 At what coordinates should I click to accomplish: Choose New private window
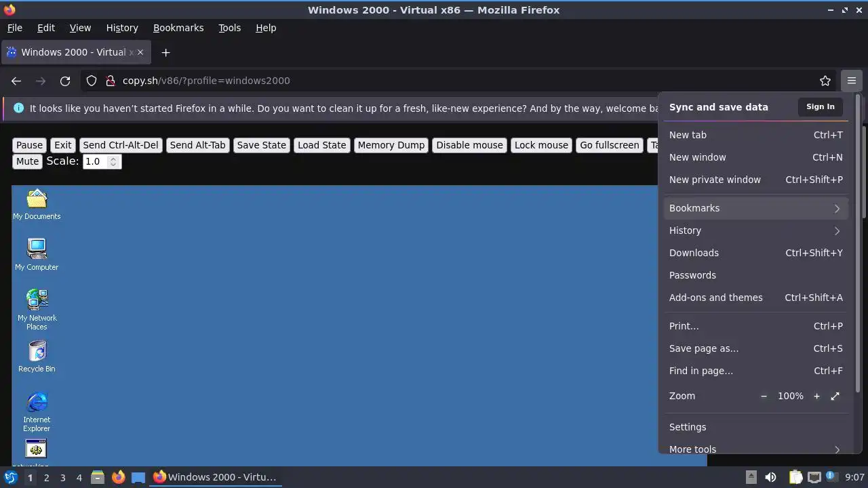[x=755, y=180]
